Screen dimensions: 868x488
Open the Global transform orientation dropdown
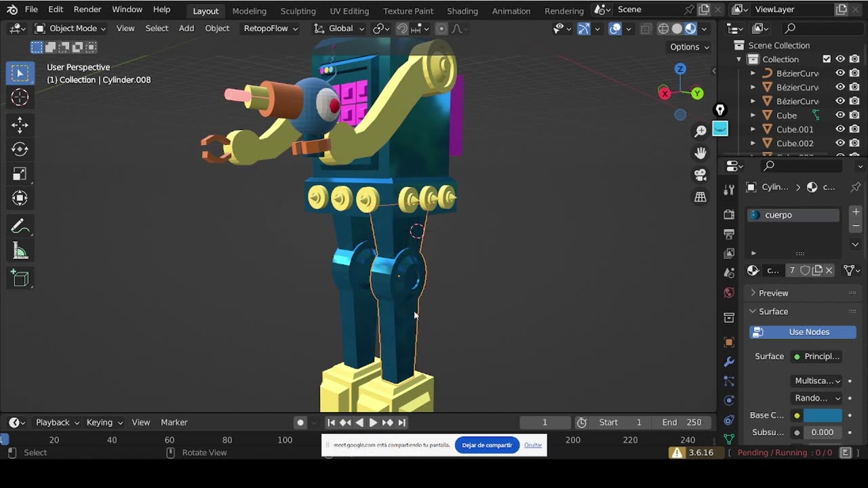click(x=340, y=28)
